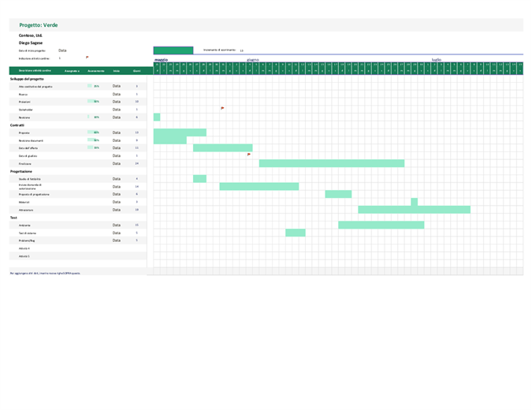Screen dimensions: 532x410
Task: Select the 'Diego Sagese' name cell
Action: coord(31,43)
